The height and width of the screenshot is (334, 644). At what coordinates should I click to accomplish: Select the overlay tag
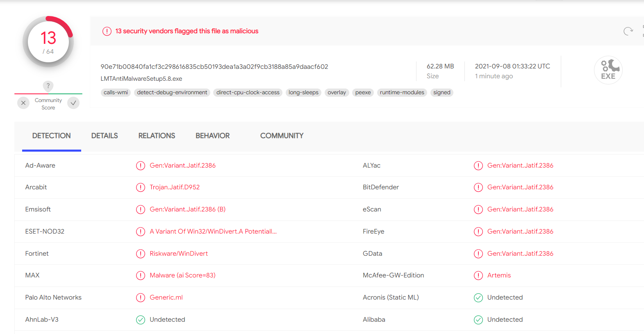[x=337, y=93]
